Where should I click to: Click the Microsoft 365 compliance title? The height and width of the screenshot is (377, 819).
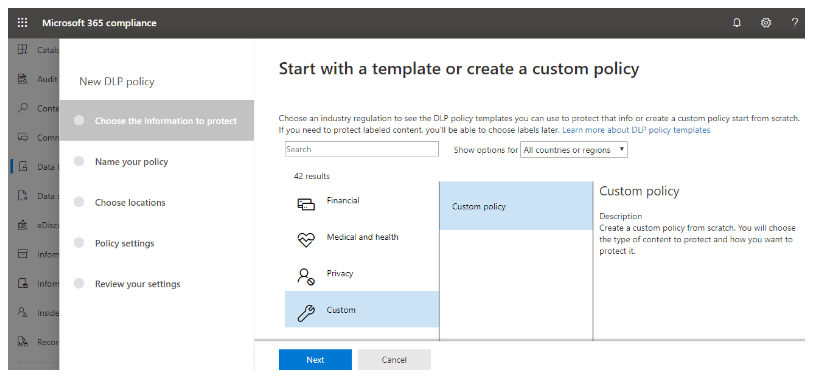click(99, 23)
